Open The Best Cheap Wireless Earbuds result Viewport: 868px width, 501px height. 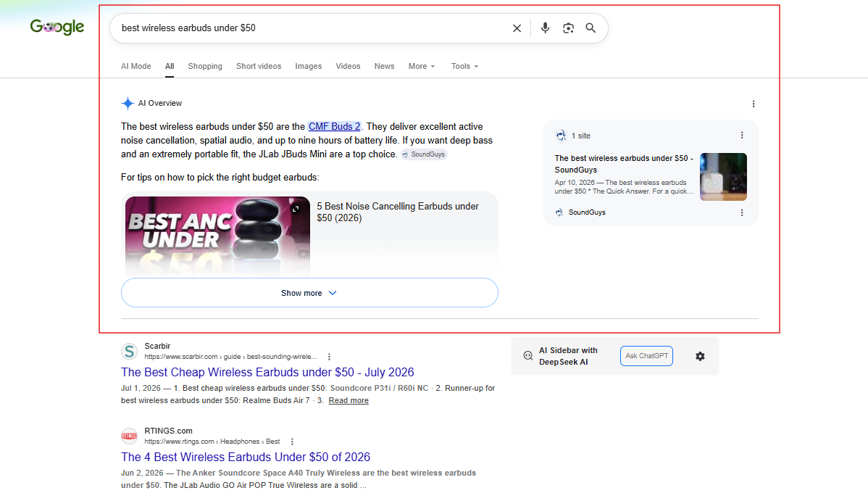(x=267, y=373)
